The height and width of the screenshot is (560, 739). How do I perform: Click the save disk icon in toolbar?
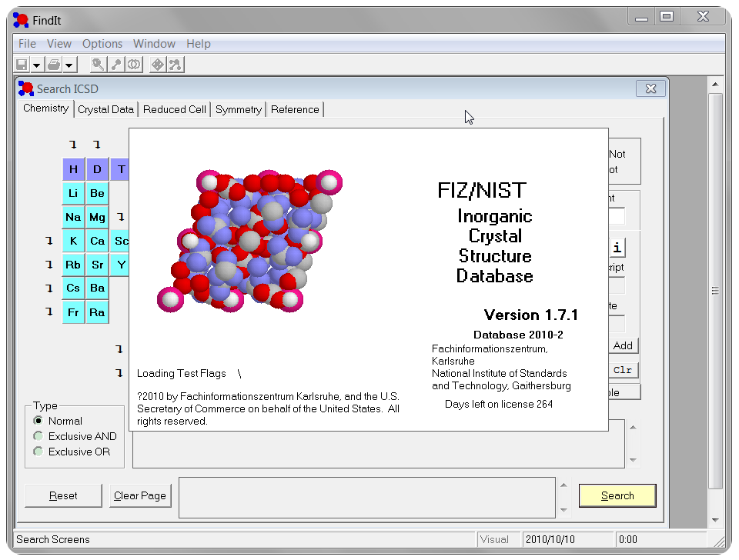click(22, 65)
